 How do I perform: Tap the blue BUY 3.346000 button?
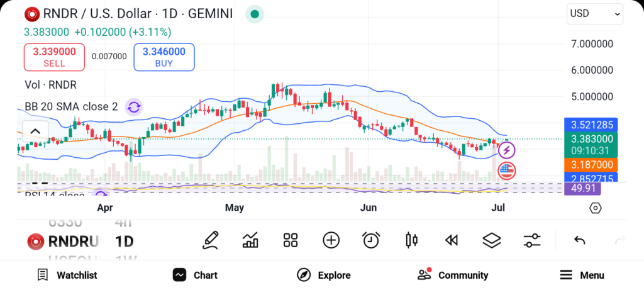click(164, 57)
